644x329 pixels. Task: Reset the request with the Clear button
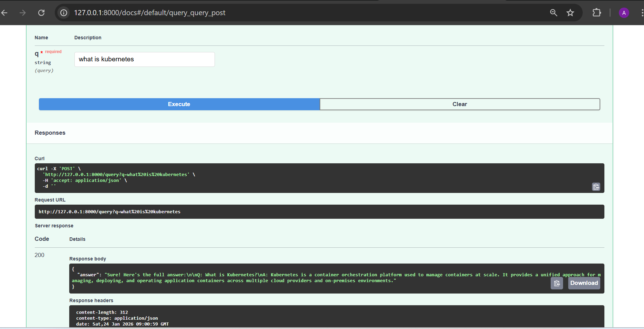coord(460,104)
